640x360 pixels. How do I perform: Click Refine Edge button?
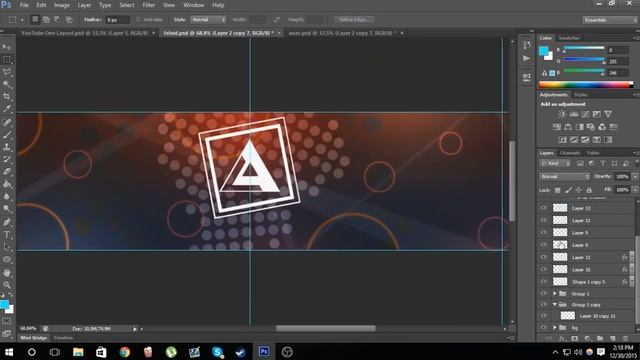click(x=354, y=20)
